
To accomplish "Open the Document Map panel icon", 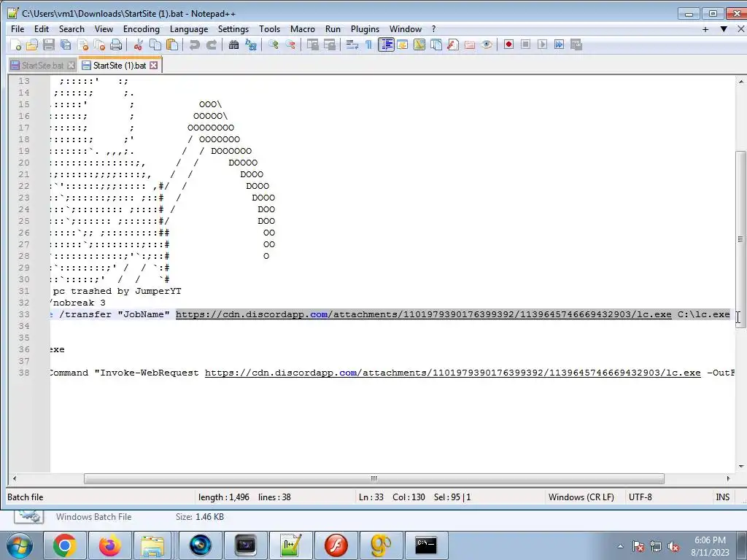I will coord(419,44).
